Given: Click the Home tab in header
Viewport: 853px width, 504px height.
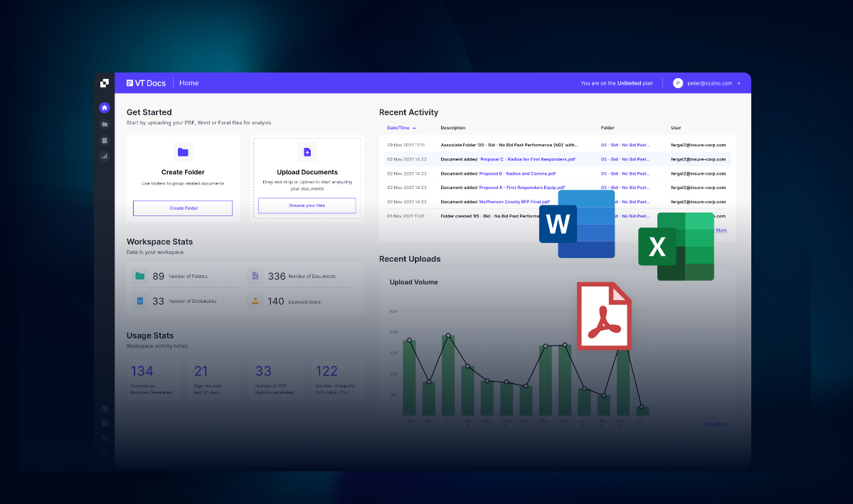Looking at the screenshot, I should (189, 83).
